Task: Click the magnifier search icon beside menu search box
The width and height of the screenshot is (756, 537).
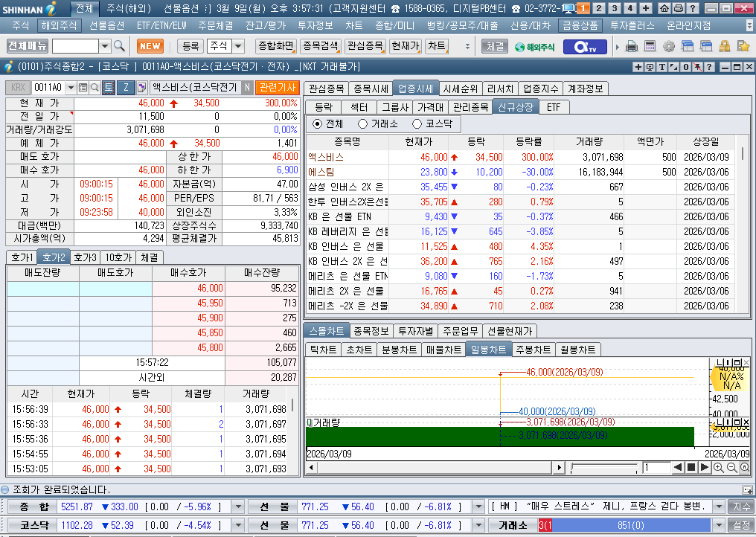Action: tap(119, 46)
